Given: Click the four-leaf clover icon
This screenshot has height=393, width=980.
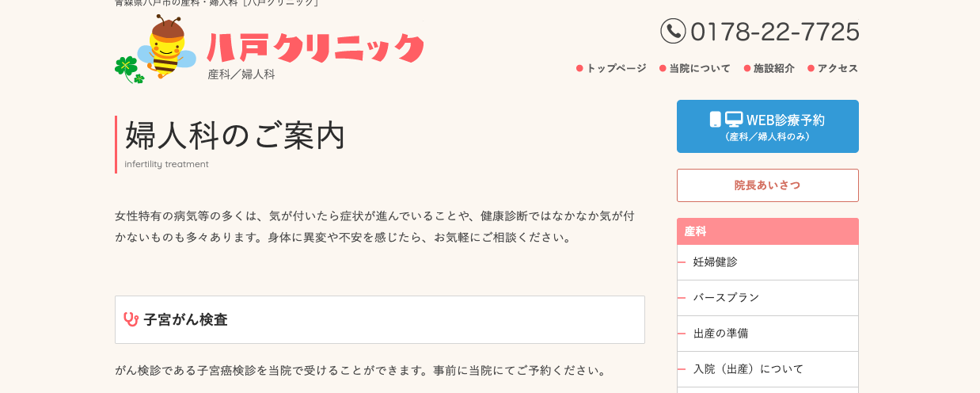Looking at the screenshot, I should (127, 69).
